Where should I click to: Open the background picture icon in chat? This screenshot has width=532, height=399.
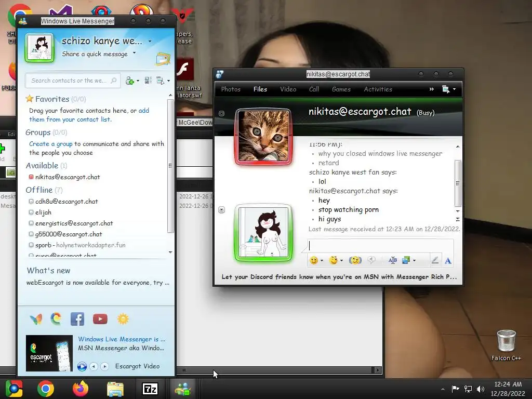coord(406,260)
